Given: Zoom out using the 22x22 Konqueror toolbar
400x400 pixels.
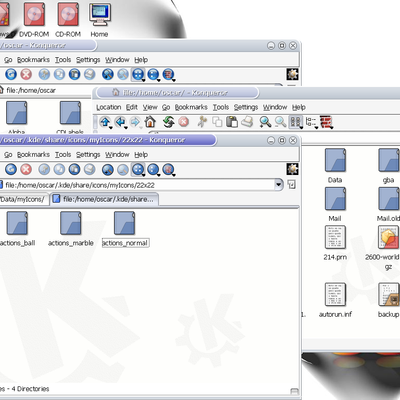Looking at the screenshot, I should pos(123,169).
